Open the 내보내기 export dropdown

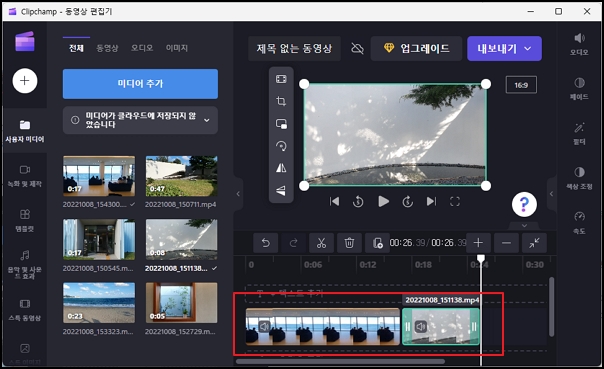(504, 49)
